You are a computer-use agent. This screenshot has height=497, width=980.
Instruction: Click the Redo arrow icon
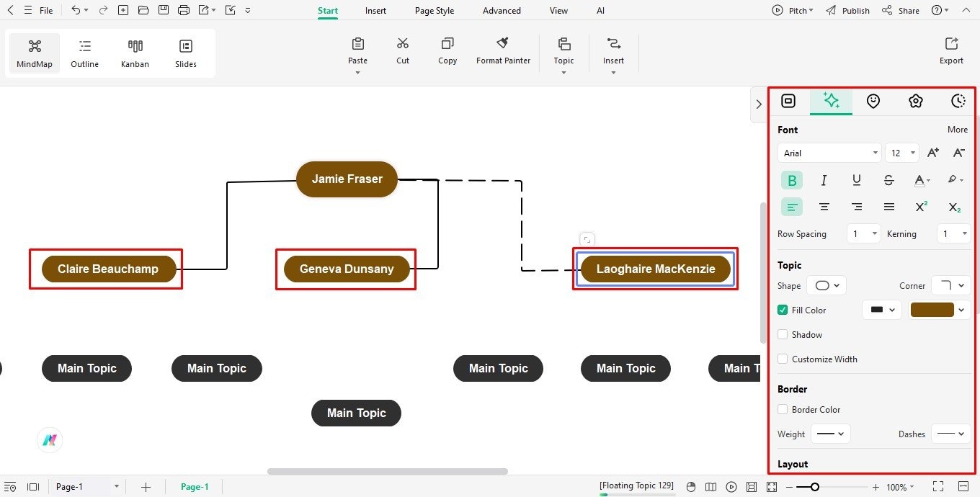click(x=103, y=10)
